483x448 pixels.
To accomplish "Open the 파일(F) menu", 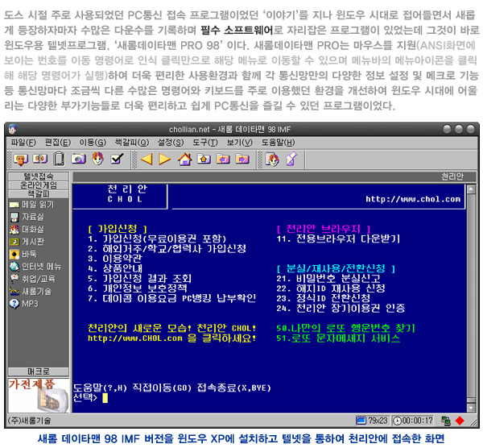I will (23, 143).
